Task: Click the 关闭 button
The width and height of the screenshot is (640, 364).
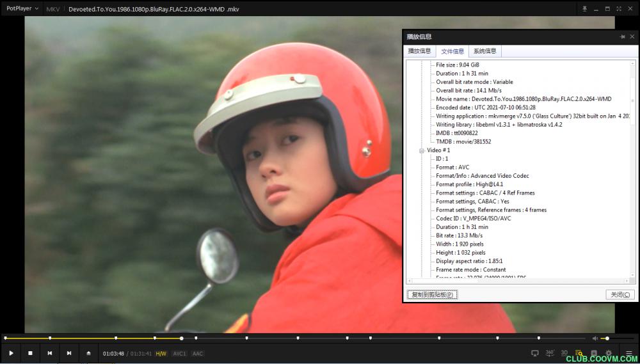Action: tap(620, 295)
